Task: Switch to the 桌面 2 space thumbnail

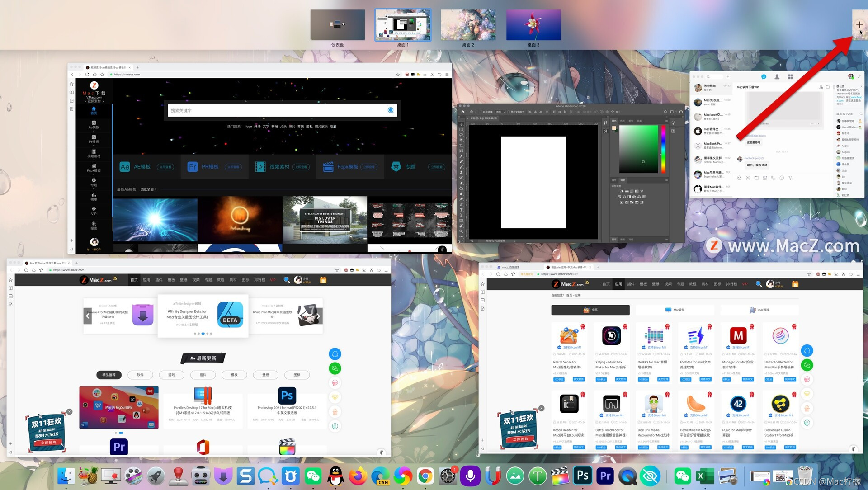Action: [468, 25]
